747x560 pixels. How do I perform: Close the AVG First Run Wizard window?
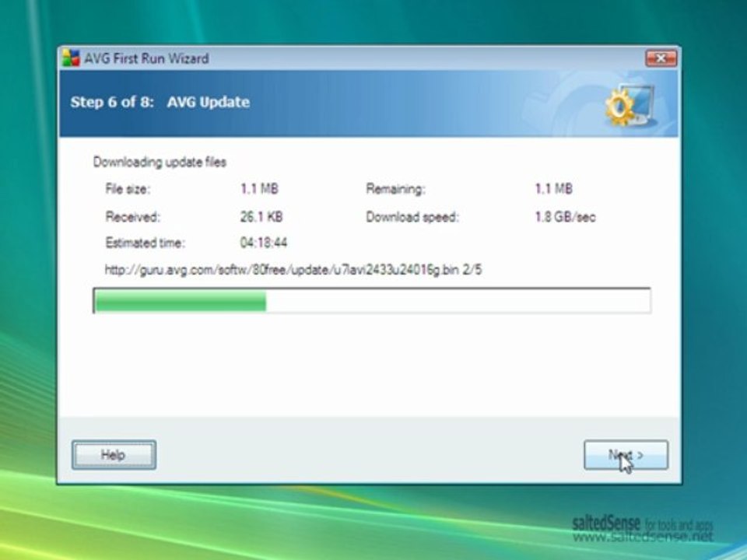coord(661,58)
